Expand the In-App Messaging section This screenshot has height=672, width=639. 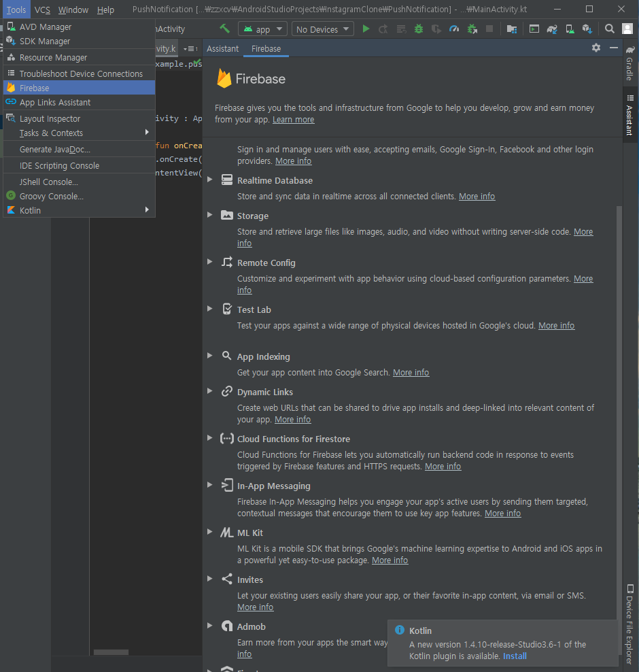[210, 485]
